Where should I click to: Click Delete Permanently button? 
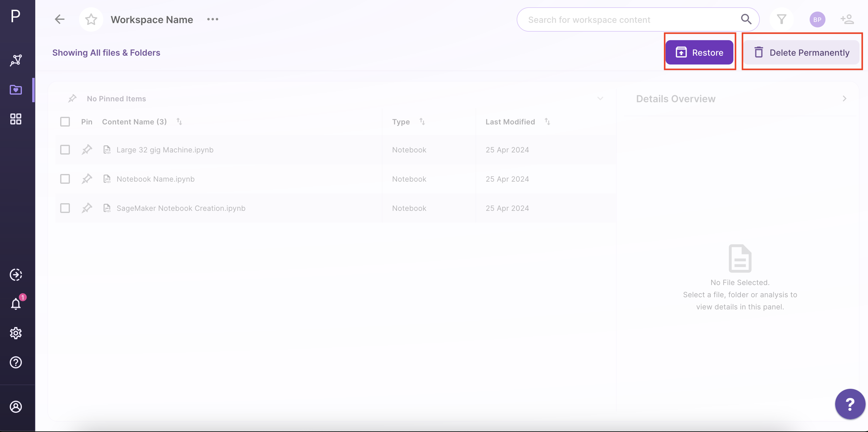point(801,52)
